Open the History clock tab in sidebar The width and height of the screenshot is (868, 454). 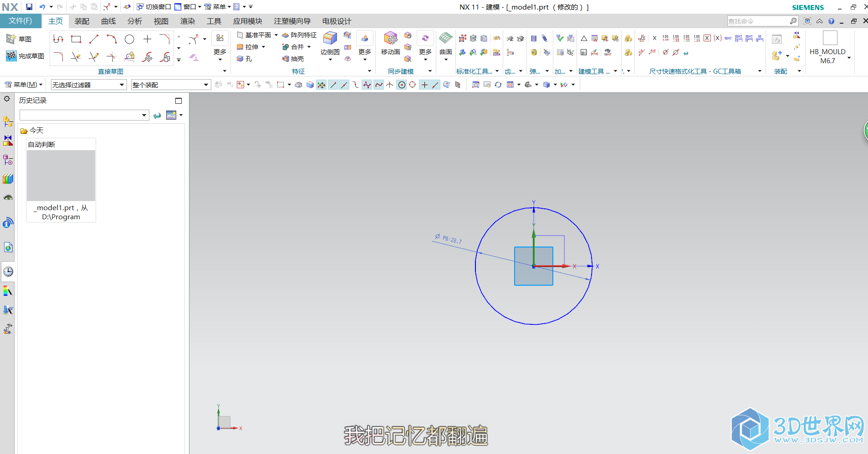pyautogui.click(x=8, y=272)
